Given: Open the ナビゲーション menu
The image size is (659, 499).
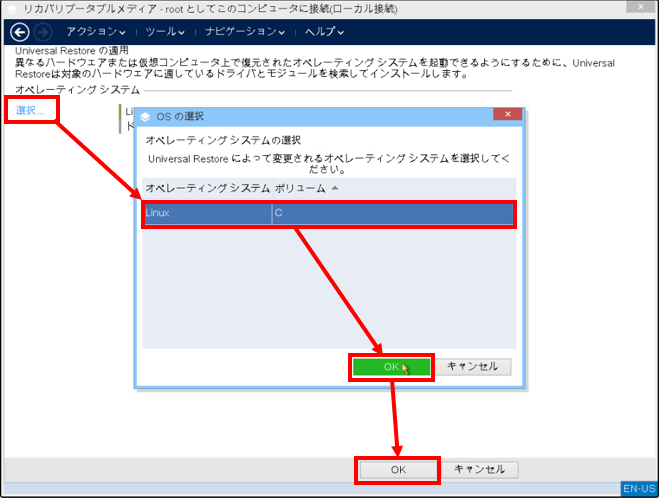Looking at the screenshot, I should (245, 32).
